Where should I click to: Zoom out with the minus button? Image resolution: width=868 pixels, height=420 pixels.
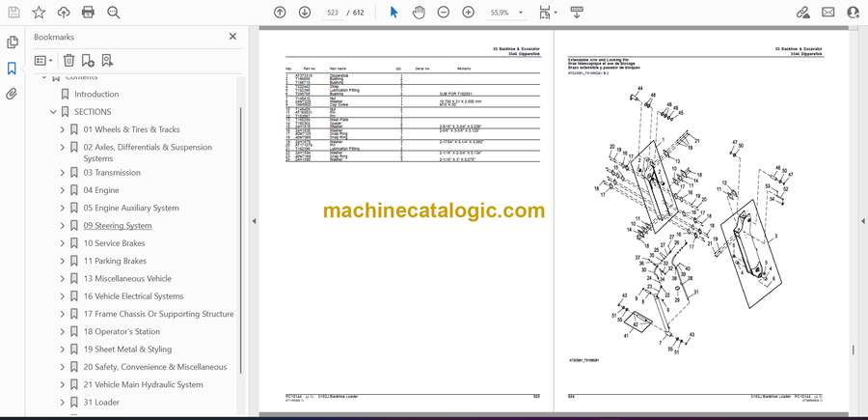pos(444,13)
